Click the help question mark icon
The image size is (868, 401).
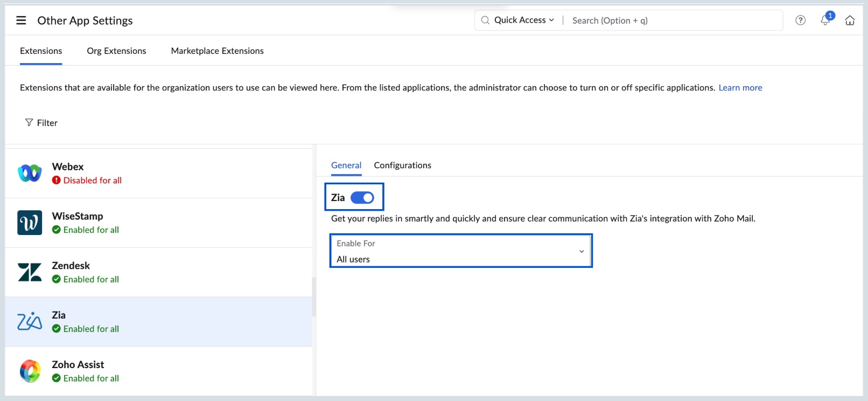800,20
